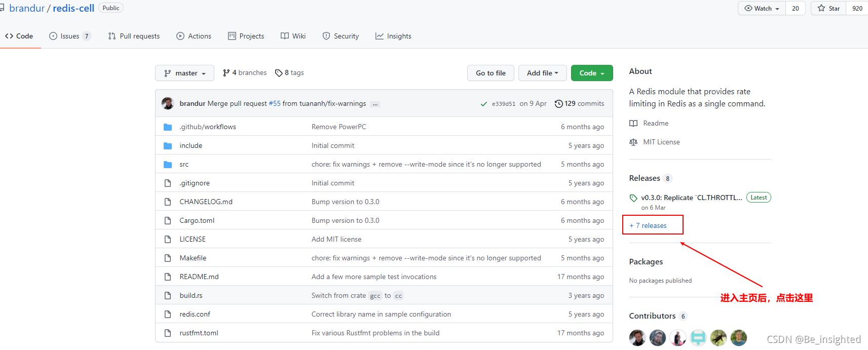The height and width of the screenshot is (350, 868).
Task: View the 129 commits history
Action: coord(579,103)
